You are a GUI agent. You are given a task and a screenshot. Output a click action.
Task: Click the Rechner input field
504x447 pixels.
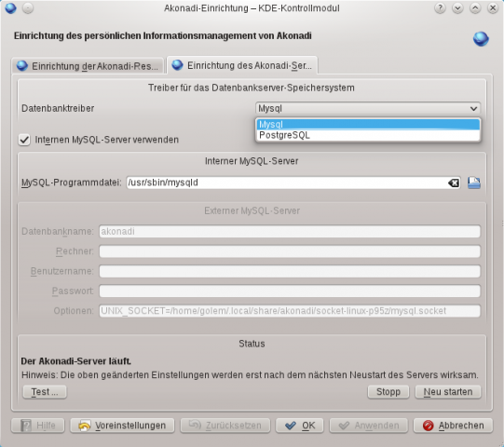click(x=290, y=251)
